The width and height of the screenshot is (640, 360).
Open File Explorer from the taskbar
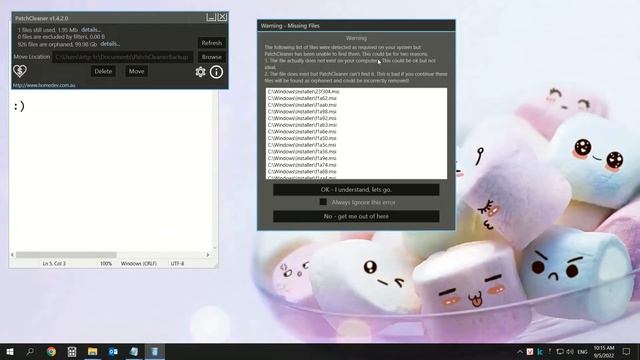pos(93,351)
